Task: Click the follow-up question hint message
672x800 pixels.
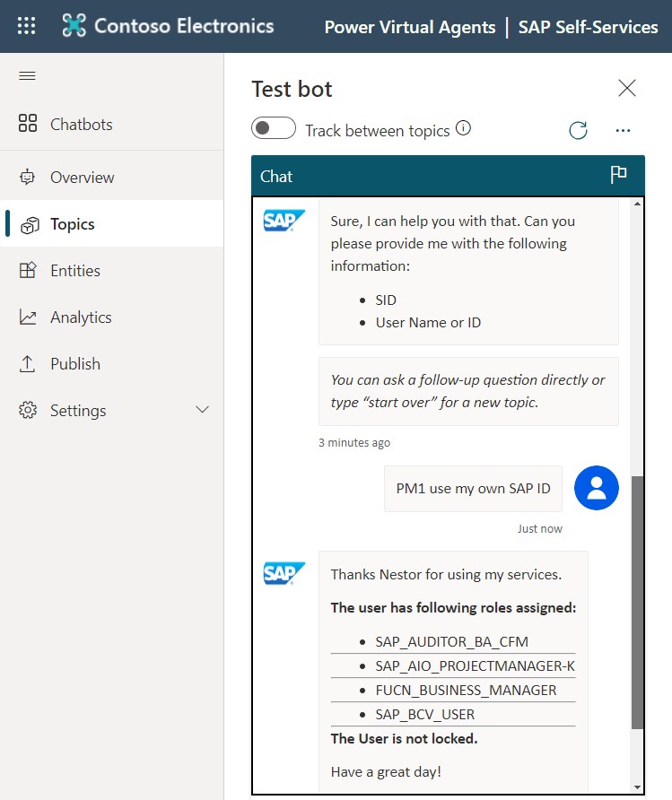Action: (x=468, y=391)
